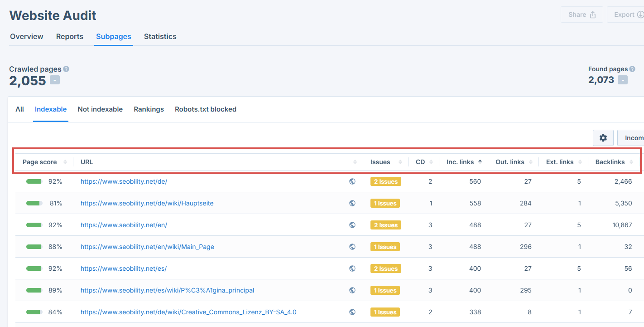
Task: Select the Indexable filter tab
Action: tap(51, 109)
